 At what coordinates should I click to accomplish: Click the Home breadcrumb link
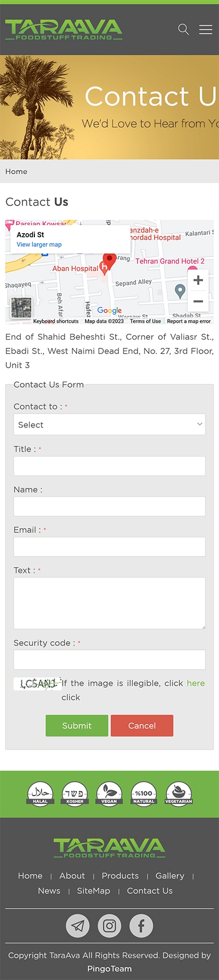click(16, 172)
